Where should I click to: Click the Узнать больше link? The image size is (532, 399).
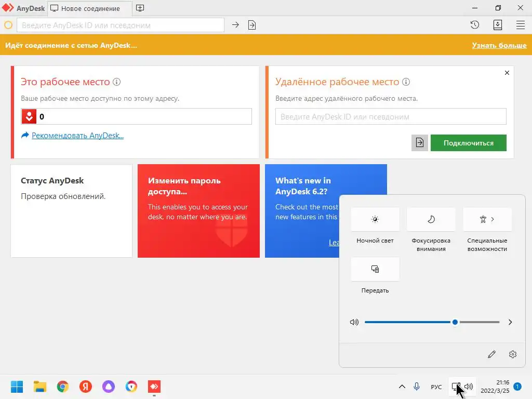499,45
